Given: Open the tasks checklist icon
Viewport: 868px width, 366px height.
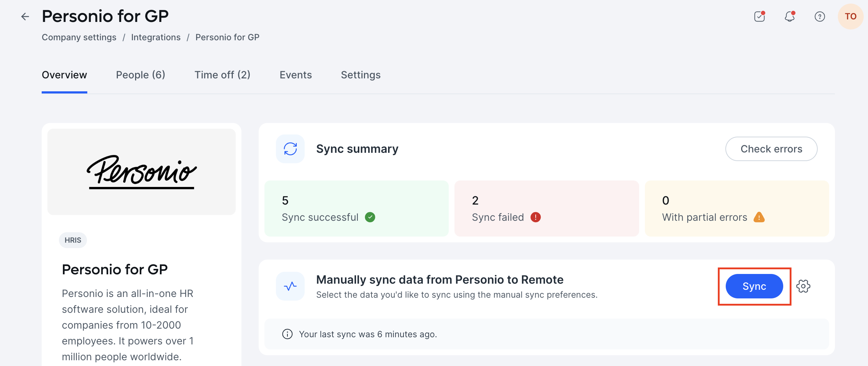Looking at the screenshot, I should [x=759, y=17].
